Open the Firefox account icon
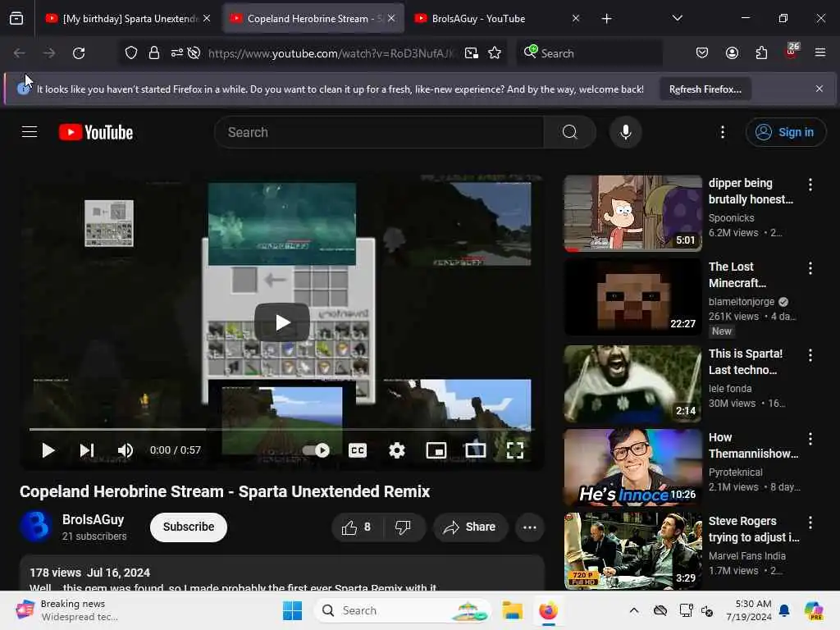840x630 pixels. pyautogui.click(x=732, y=53)
